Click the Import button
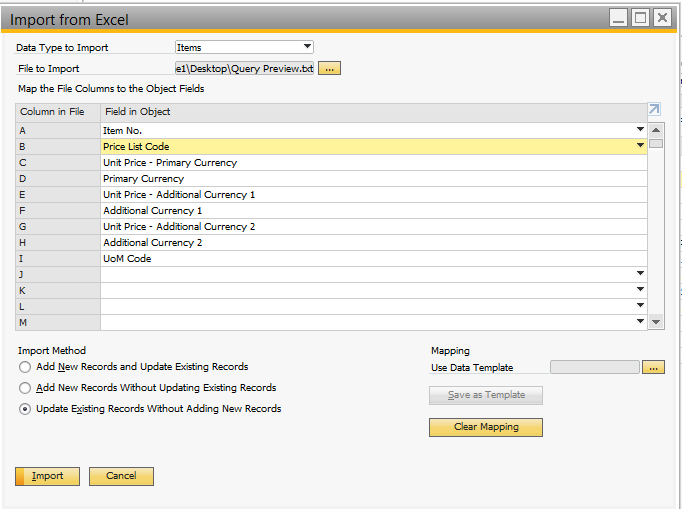Image resolution: width=682 pixels, height=509 pixels. (x=47, y=476)
